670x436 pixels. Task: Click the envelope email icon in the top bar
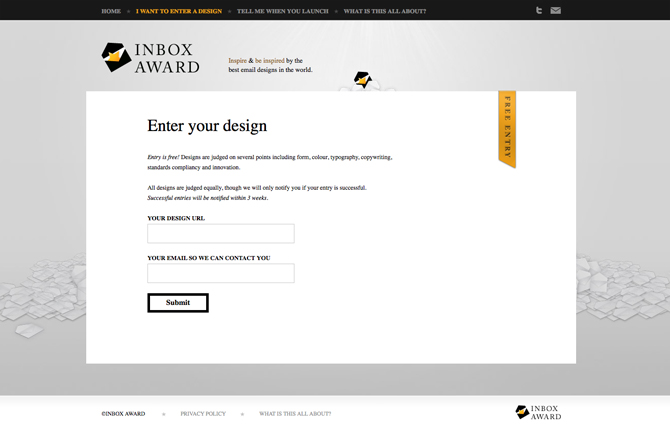tap(555, 11)
